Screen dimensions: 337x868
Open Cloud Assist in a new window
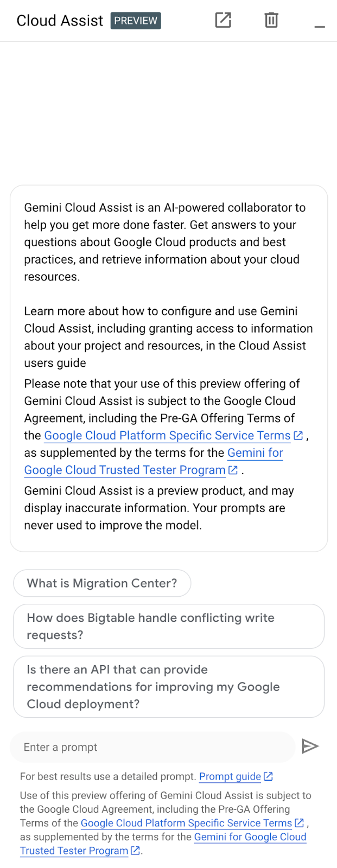coord(223,20)
